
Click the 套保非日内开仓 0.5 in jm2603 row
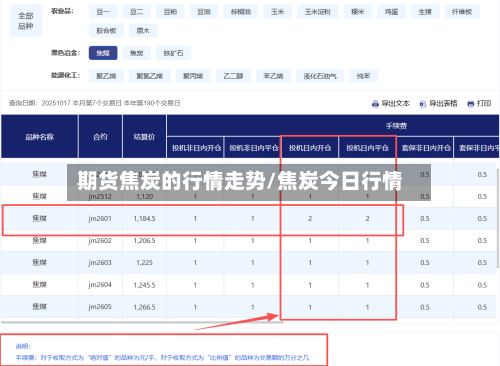(425, 263)
